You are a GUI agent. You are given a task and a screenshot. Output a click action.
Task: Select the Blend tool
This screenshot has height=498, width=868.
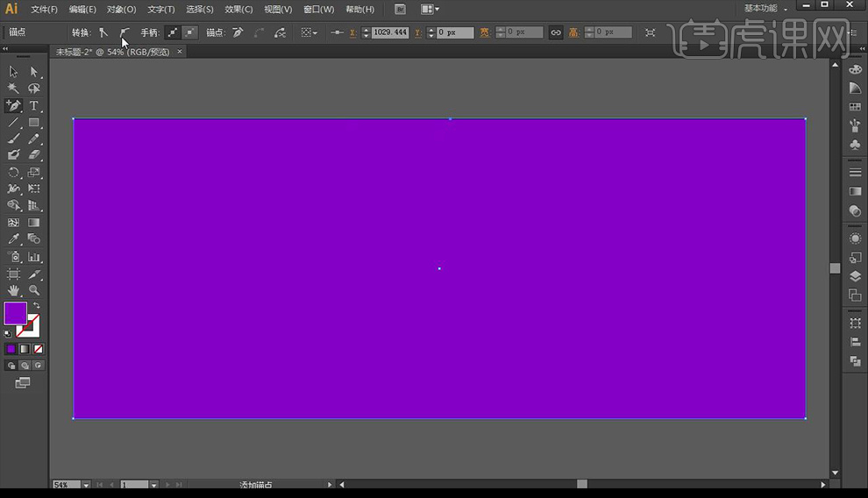pyautogui.click(x=34, y=239)
